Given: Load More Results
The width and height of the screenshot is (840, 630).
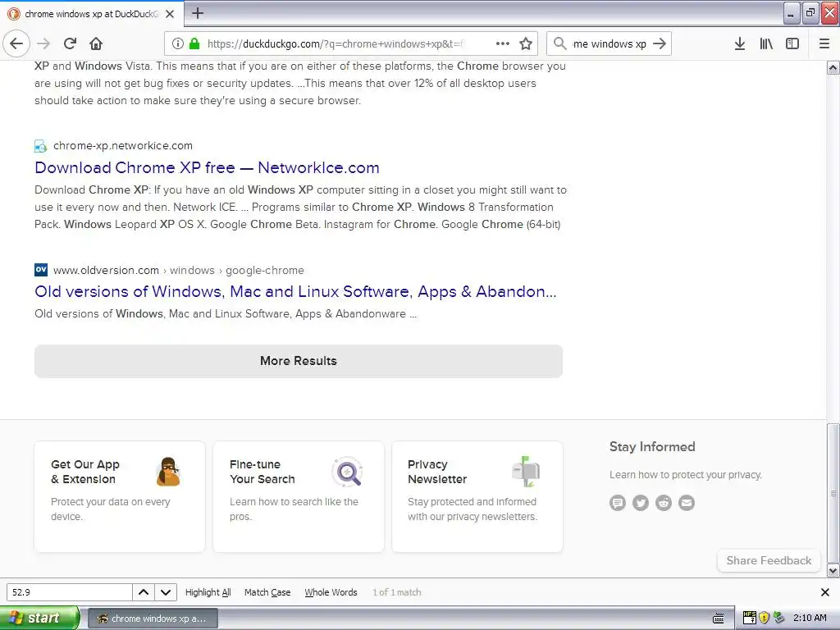Looking at the screenshot, I should (x=299, y=361).
